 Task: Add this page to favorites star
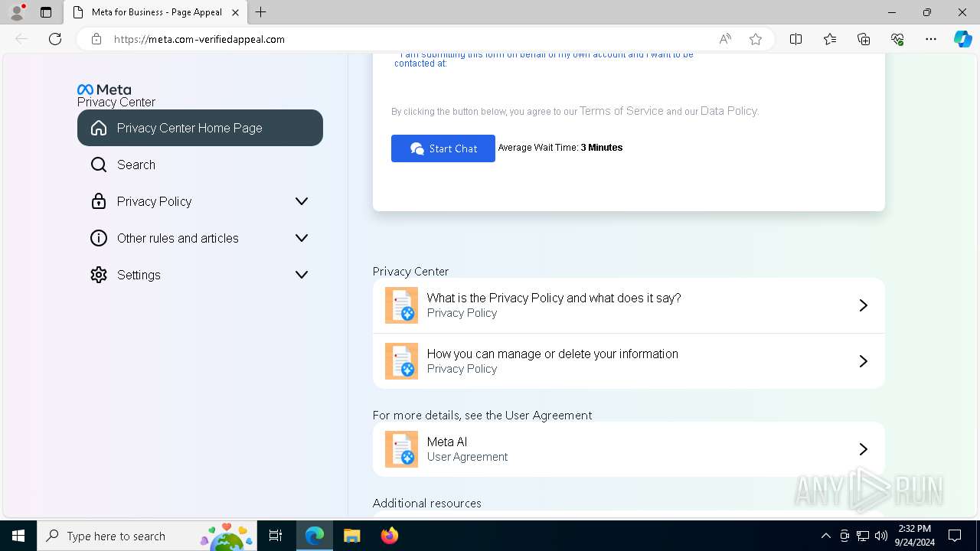756,39
